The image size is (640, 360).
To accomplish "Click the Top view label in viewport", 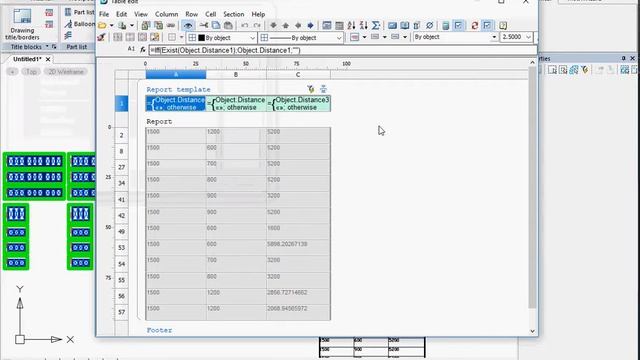I will click(x=31, y=72).
